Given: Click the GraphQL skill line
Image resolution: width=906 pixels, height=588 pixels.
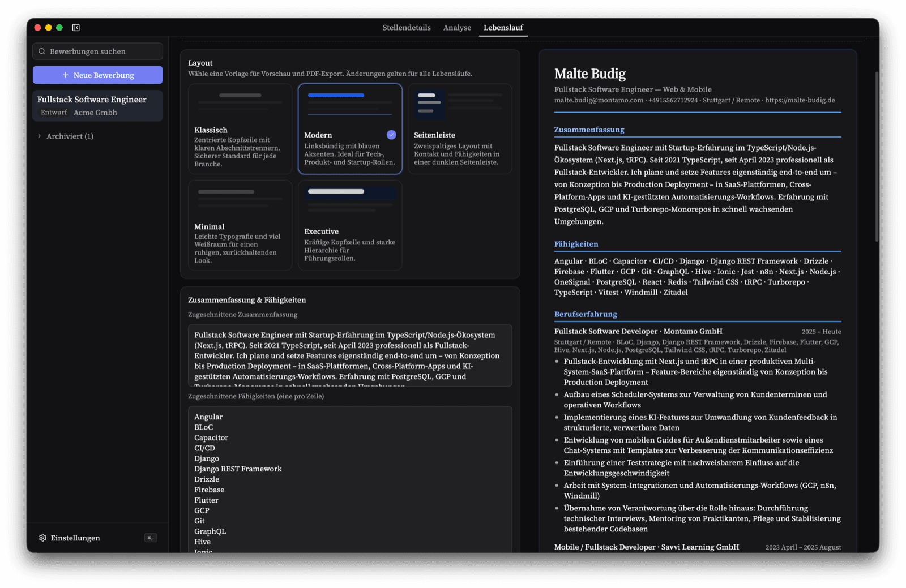Looking at the screenshot, I should coord(210,531).
